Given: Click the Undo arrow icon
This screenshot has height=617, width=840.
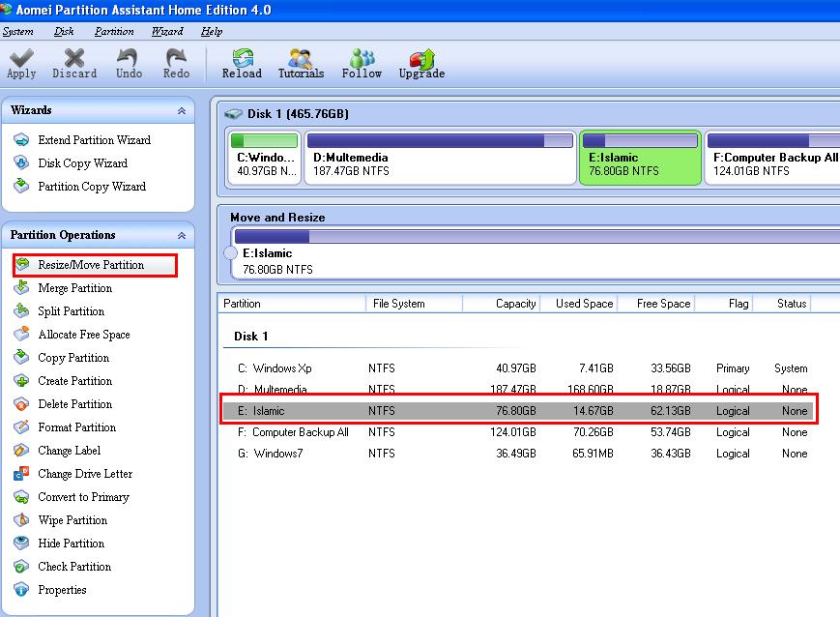Looking at the screenshot, I should (x=128, y=57).
